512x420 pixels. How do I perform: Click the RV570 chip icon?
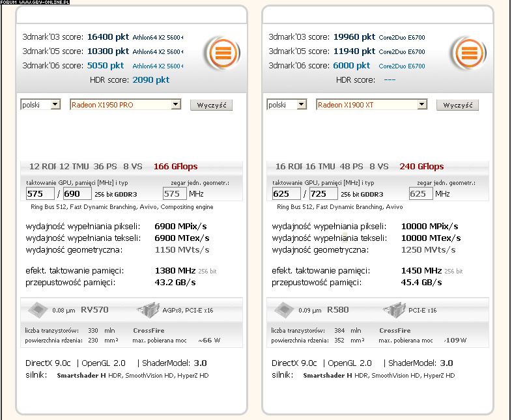click(x=38, y=310)
